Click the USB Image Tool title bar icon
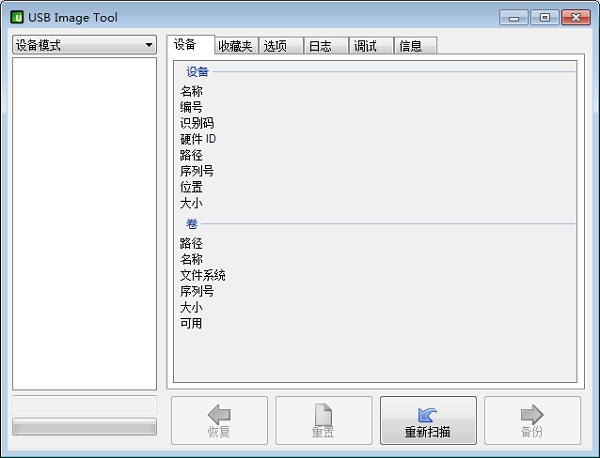The height and width of the screenshot is (458, 600). [17, 17]
